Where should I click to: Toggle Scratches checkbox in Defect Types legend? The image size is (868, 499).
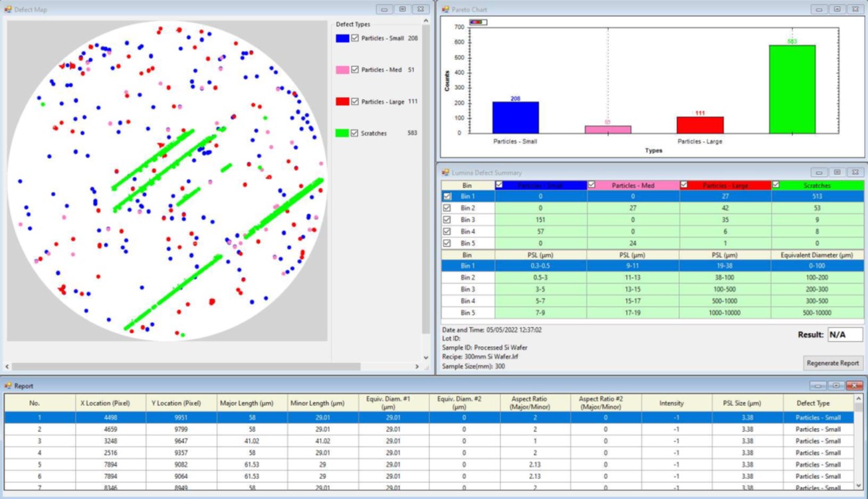(355, 133)
